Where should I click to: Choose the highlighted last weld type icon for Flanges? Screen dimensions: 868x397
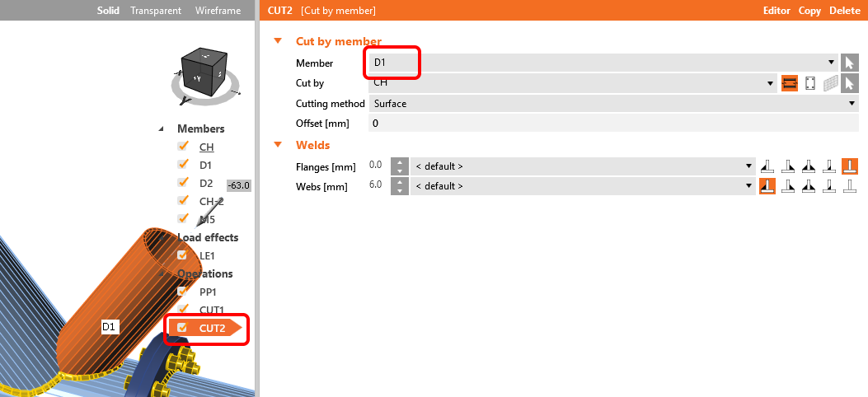tap(850, 166)
